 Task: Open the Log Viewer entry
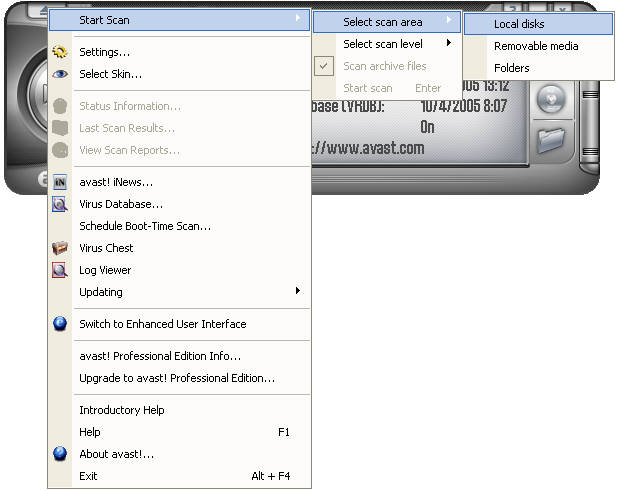179,270
